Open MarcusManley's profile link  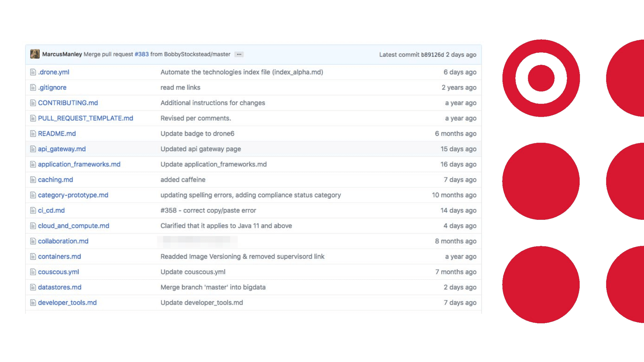click(62, 54)
